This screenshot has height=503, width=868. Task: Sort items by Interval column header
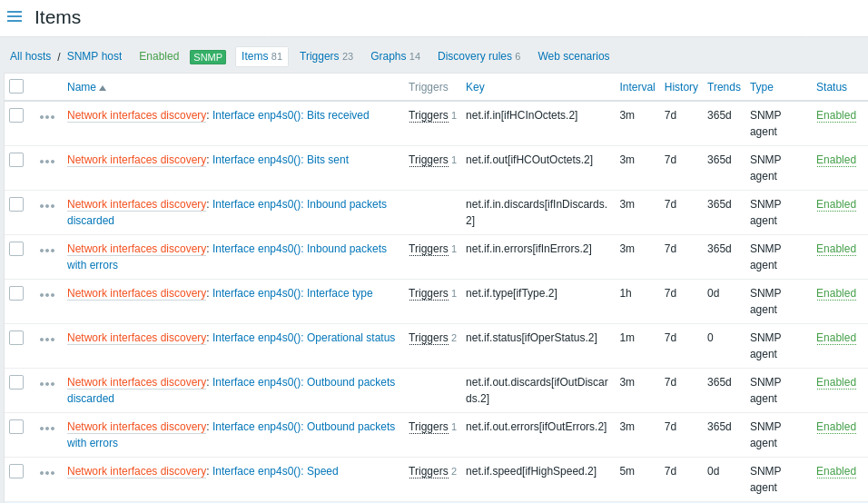tap(637, 87)
